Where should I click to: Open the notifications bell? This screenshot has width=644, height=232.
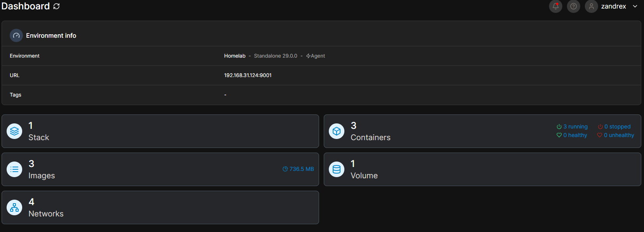(x=555, y=6)
